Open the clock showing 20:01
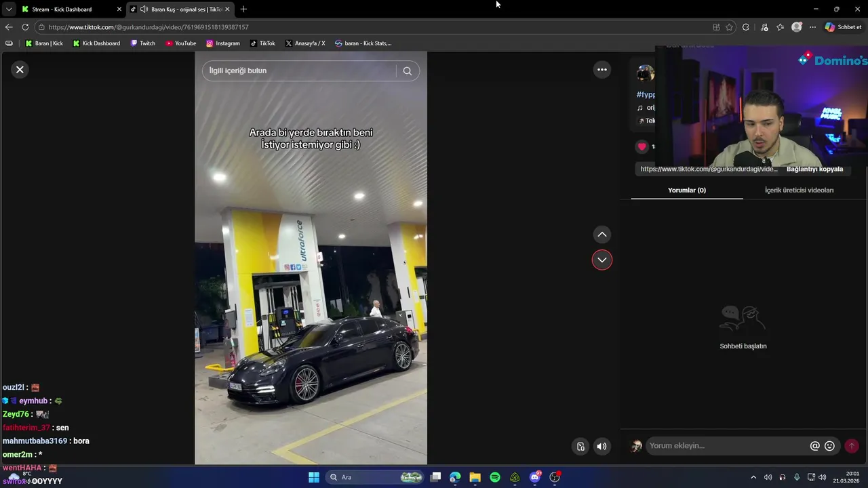Screen dimensions: 868x488 coord(846,477)
